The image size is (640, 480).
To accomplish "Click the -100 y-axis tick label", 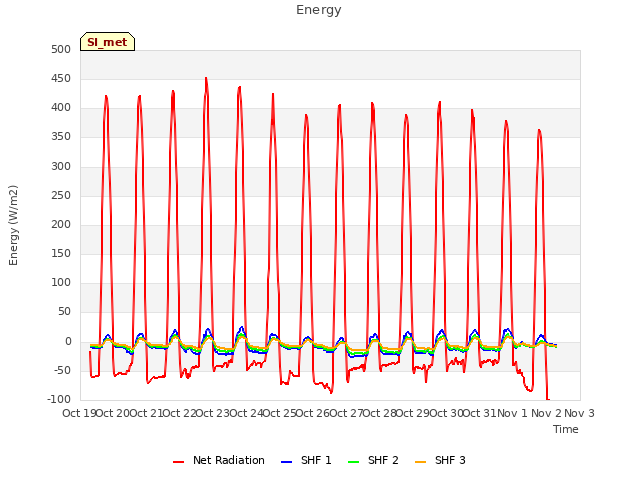I will coord(58,400).
